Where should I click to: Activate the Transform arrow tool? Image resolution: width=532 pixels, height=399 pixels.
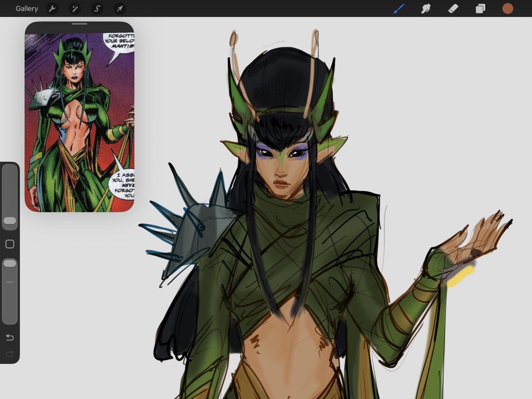[120, 8]
